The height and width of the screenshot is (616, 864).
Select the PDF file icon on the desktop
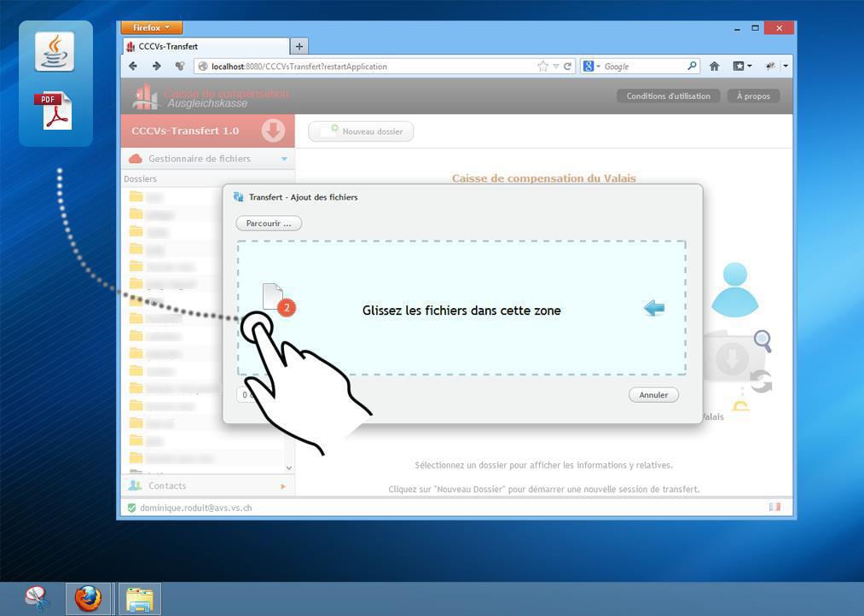tap(54, 111)
